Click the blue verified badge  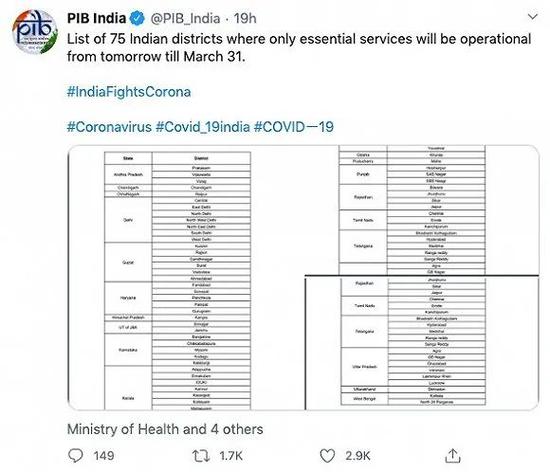coord(138,18)
